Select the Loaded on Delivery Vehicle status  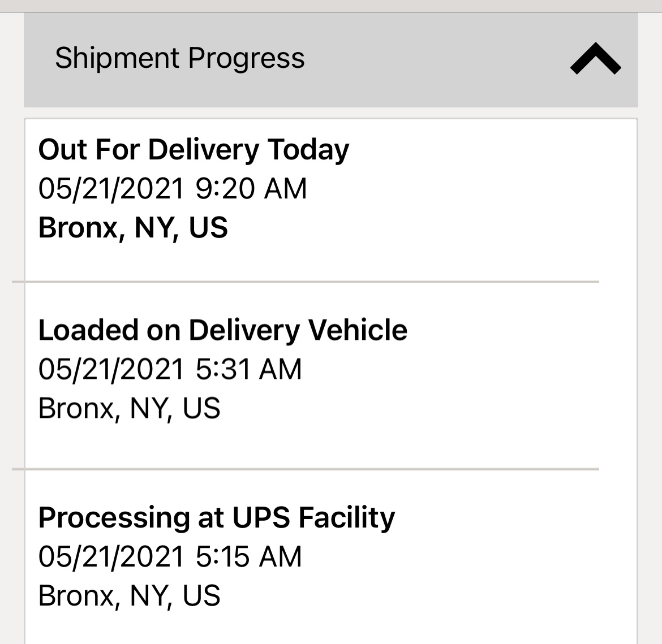[x=222, y=330]
